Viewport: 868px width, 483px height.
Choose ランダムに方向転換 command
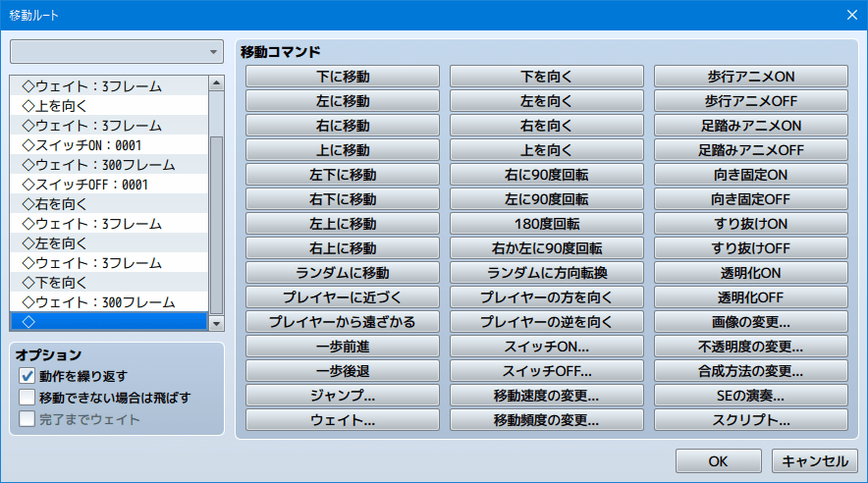pyautogui.click(x=547, y=273)
